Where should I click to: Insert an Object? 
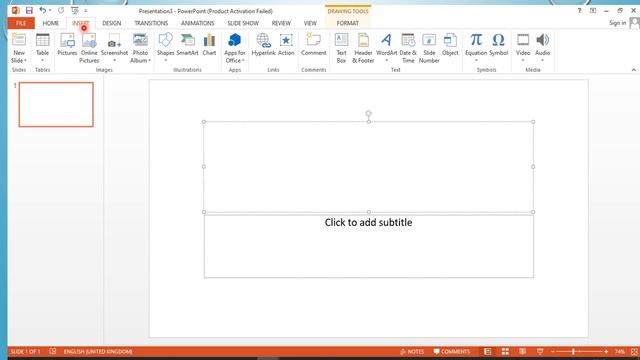pos(450,44)
